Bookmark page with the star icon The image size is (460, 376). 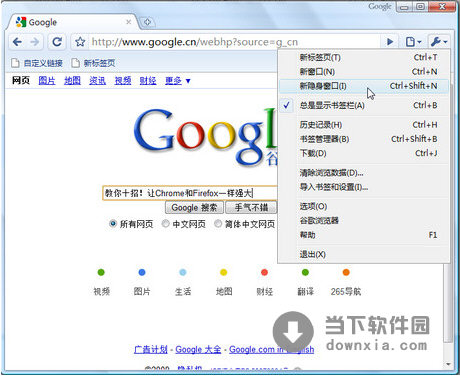click(80, 42)
